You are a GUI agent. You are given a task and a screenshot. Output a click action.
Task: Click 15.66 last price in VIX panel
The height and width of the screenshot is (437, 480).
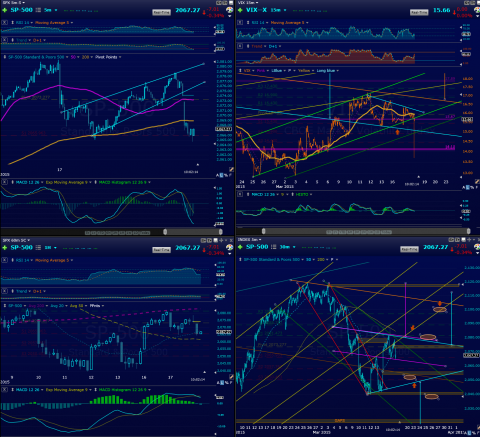click(442, 10)
